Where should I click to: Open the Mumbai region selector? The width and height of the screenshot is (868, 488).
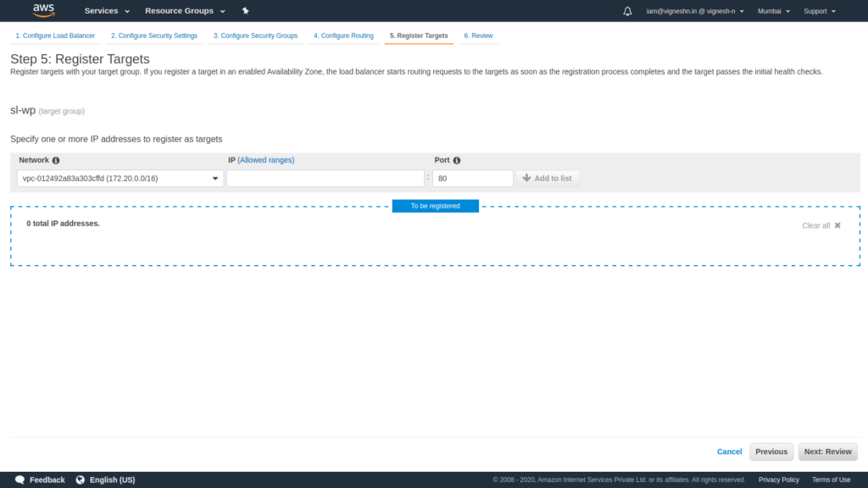point(773,11)
